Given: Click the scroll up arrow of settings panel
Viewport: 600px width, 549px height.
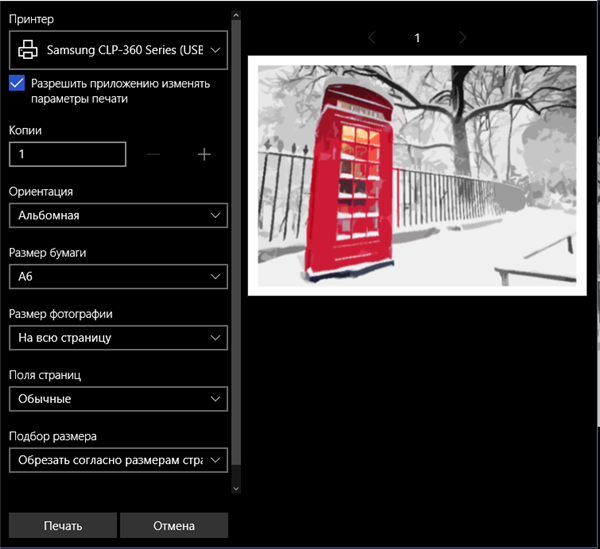Looking at the screenshot, I should pos(236,15).
